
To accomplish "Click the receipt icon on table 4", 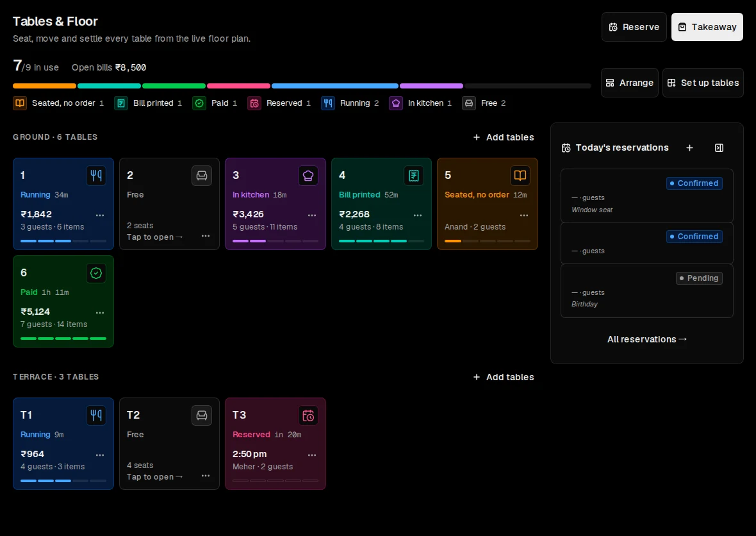I will tap(414, 176).
